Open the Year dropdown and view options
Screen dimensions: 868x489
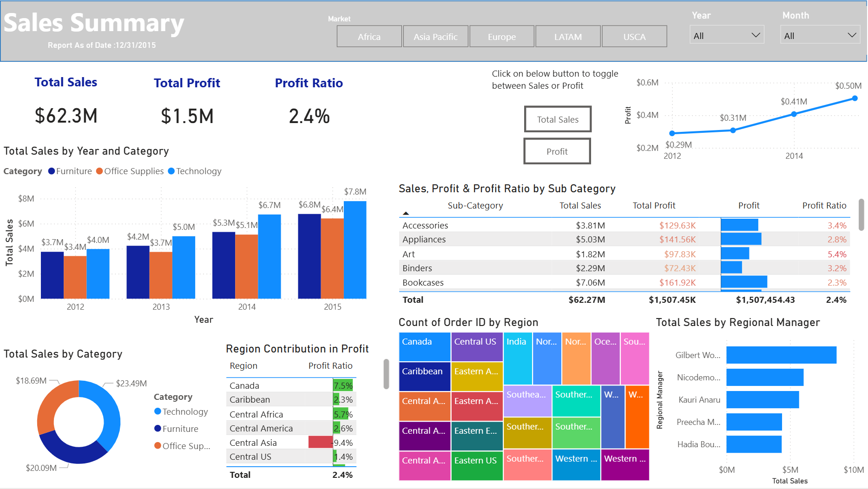tap(727, 34)
